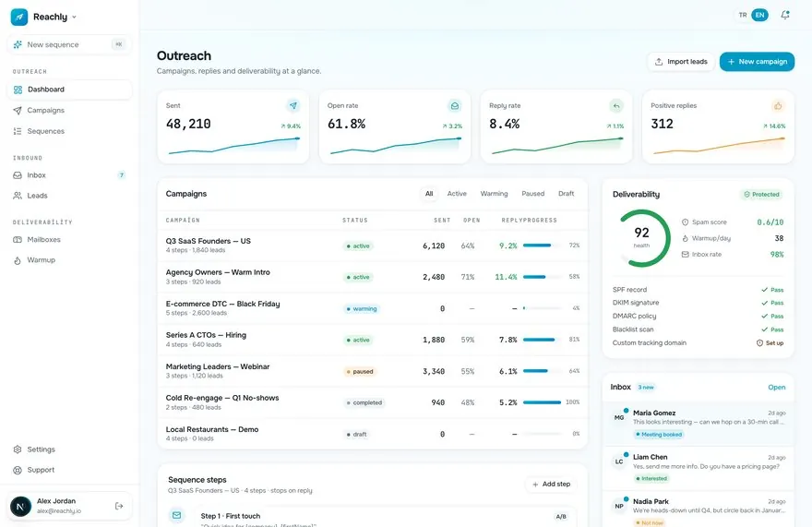Click the Protected deliverability badge
The height and width of the screenshot is (527, 812).
point(762,195)
